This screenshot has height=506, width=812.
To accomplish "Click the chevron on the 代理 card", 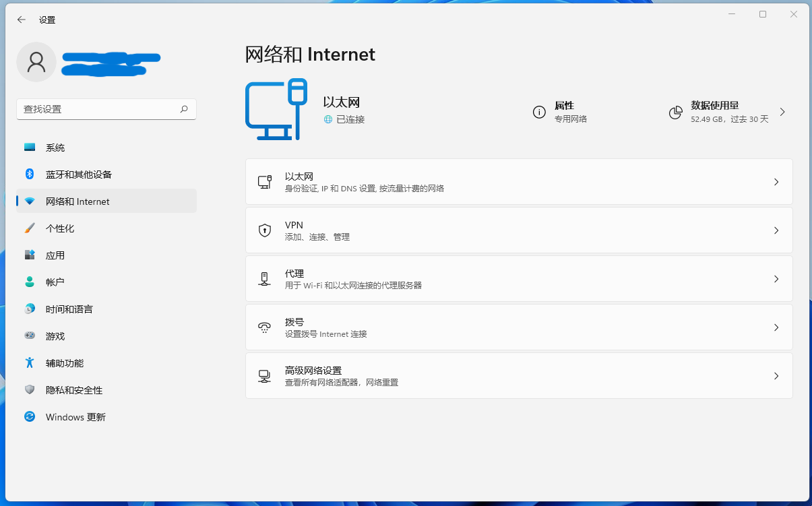I will (x=776, y=279).
